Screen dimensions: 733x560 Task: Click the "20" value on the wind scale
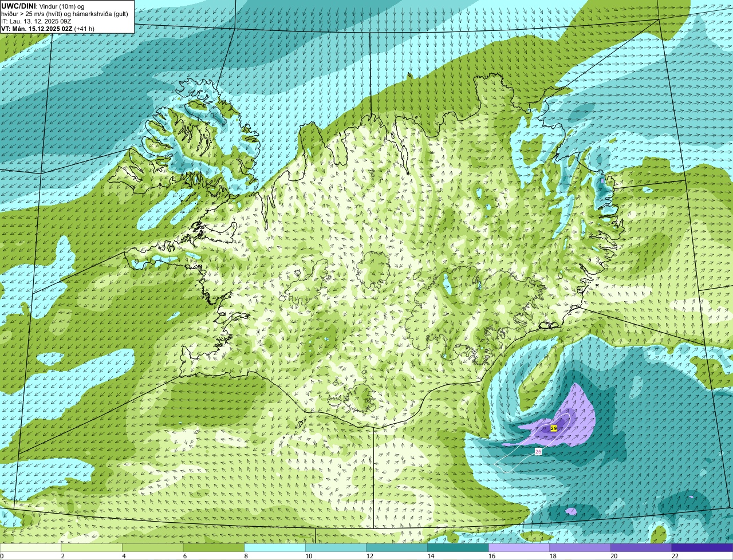(x=614, y=556)
